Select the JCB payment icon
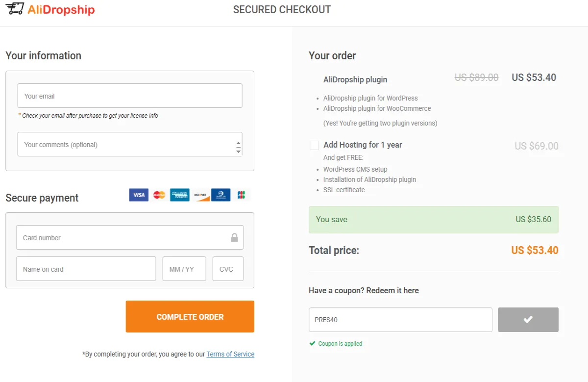This screenshot has width=588, height=382. pos(240,195)
